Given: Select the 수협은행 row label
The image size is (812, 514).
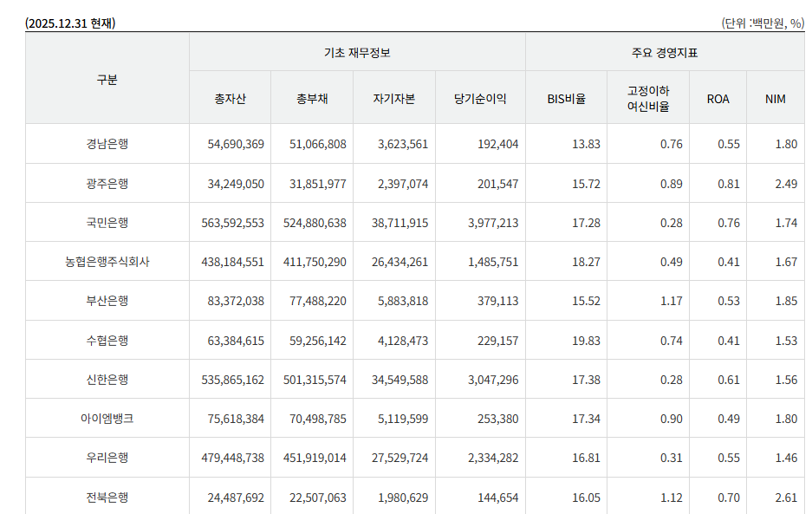Looking at the screenshot, I should (107, 341).
